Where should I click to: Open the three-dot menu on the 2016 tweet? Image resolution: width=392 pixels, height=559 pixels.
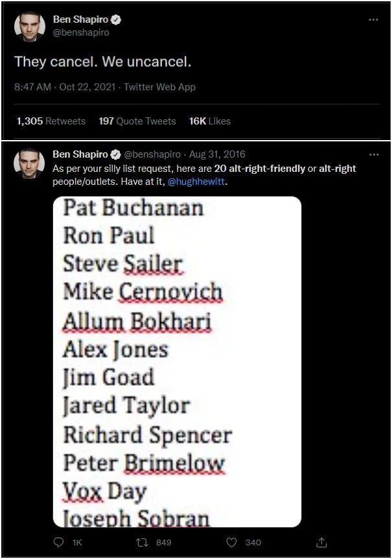click(373, 155)
